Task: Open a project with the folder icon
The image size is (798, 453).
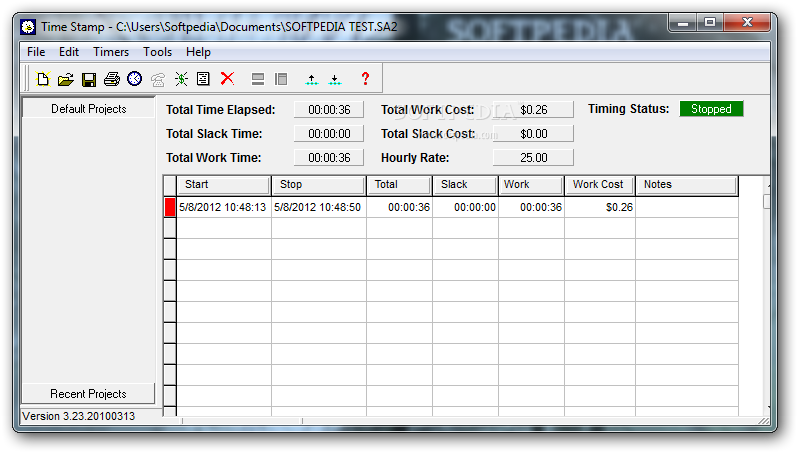Action: (x=66, y=79)
